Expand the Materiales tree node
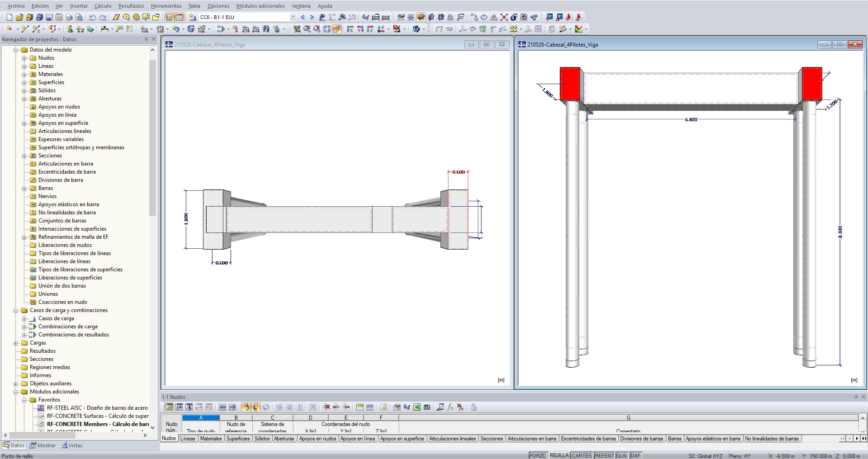 (24, 74)
